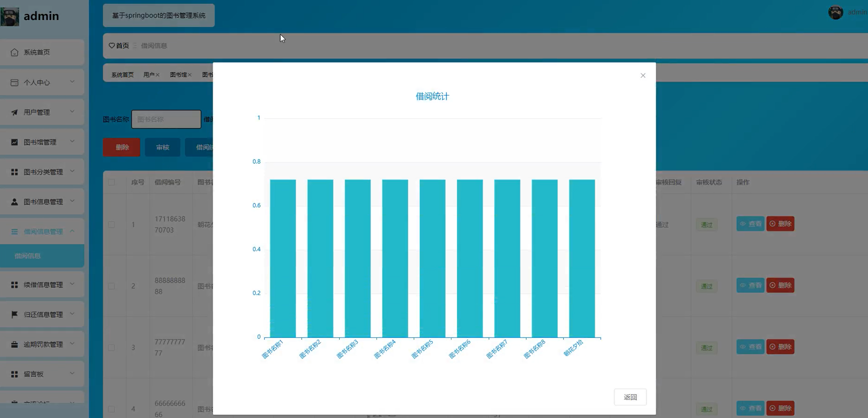Click the admin avatar at top right
868x418 pixels.
tap(835, 13)
